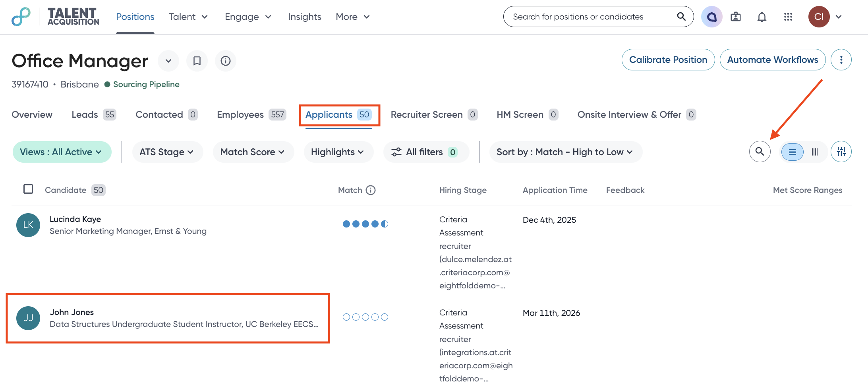
Task: Click Automate Workflows button
Action: click(772, 60)
